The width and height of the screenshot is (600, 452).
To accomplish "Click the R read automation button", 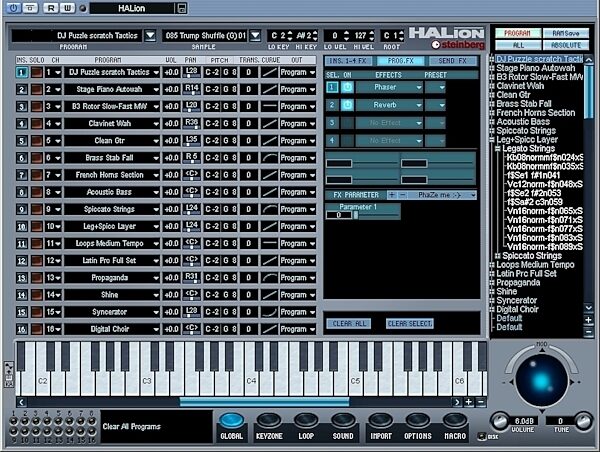I will coord(50,8).
